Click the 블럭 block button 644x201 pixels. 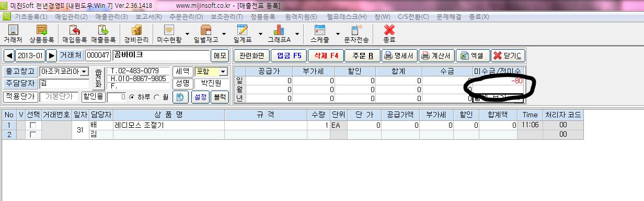(x=220, y=97)
